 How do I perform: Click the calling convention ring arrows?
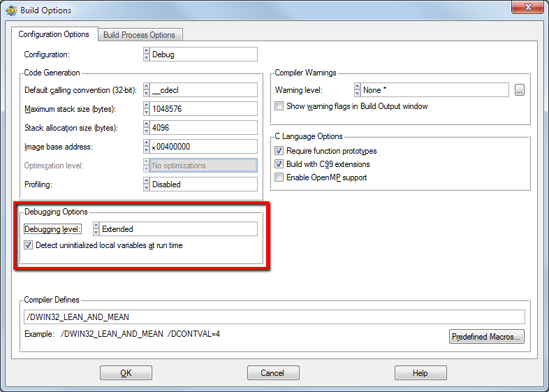click(x=146, y=90)
